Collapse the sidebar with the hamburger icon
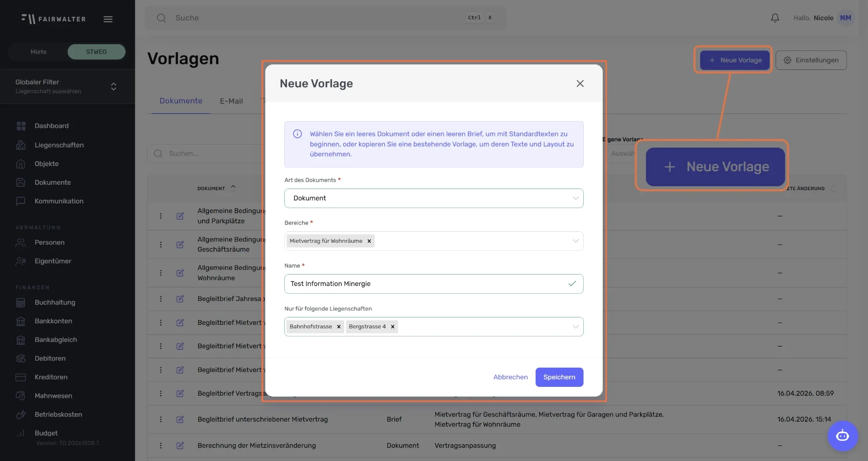 click(x=108, y=19)
